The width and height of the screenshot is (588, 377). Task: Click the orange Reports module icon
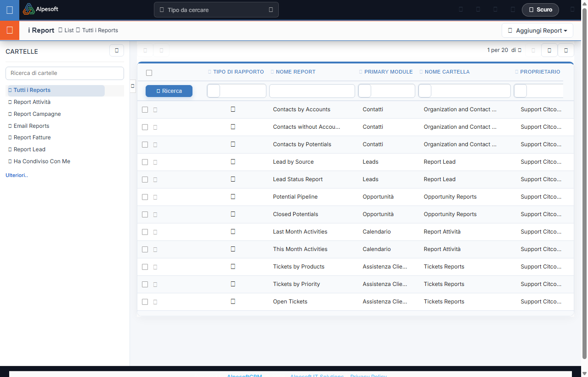click(10, 30)
